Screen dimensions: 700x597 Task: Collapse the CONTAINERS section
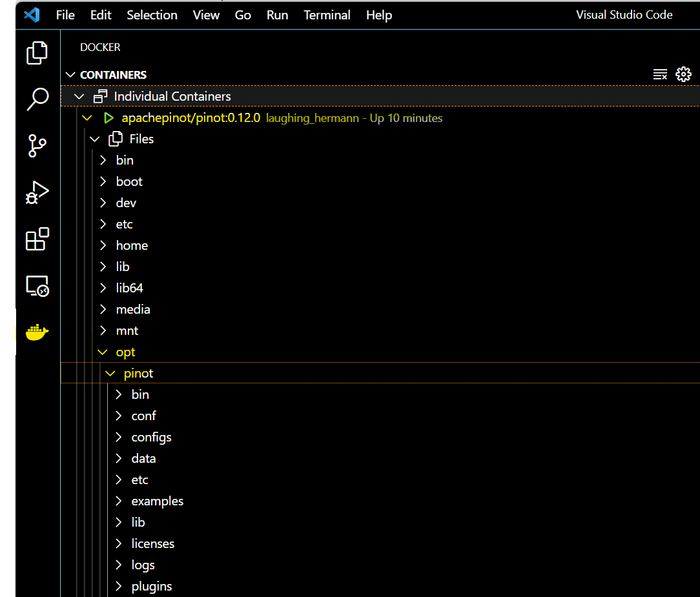click(70, 74)
